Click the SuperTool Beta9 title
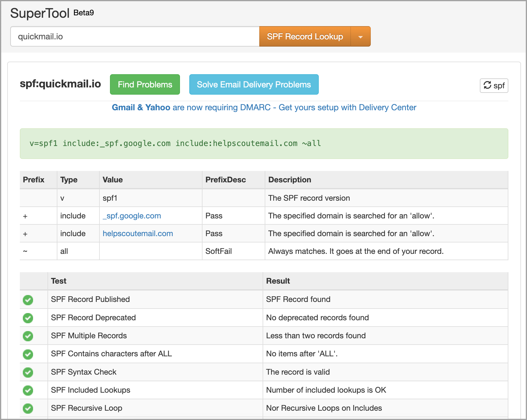This screenshot has height=420, width=527. pyautogui.click(x=52, y=13)
